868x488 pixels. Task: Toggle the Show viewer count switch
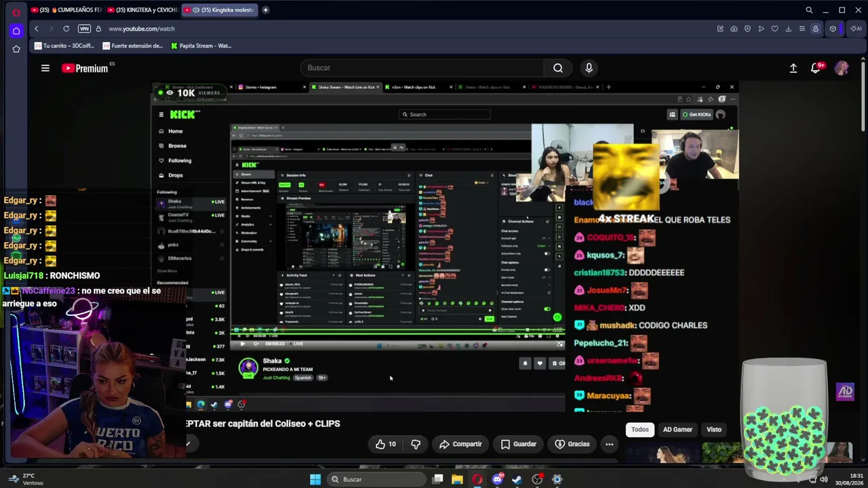pos(547,309)
